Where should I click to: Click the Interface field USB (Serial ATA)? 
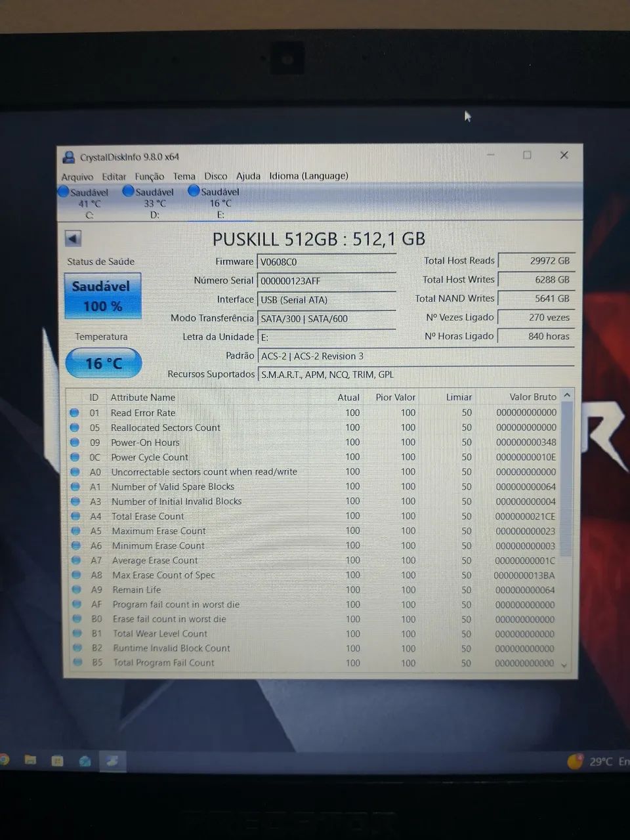tap(326, 300)
